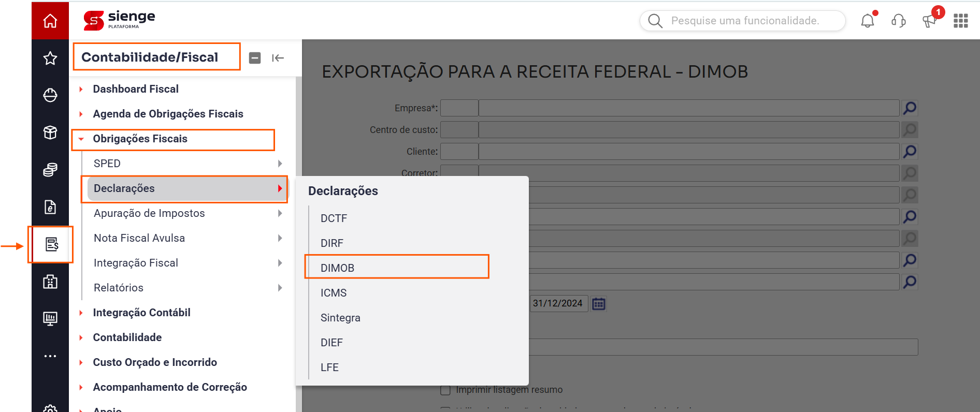Focus the Pesquise uma funcionalidade search box
This screenshot has height=412, width=980.
pyautogui.click(x=743, y=21)
